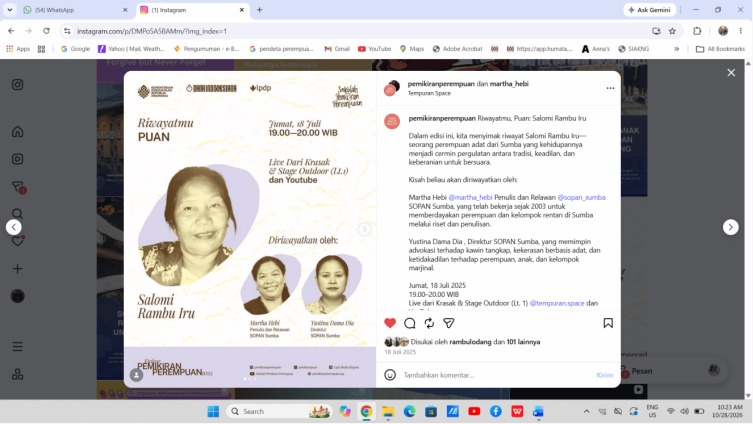This screenshot has height=424, width=753.
Task: Open the Apps bookmarks shortcut
Action: (18, 48)
